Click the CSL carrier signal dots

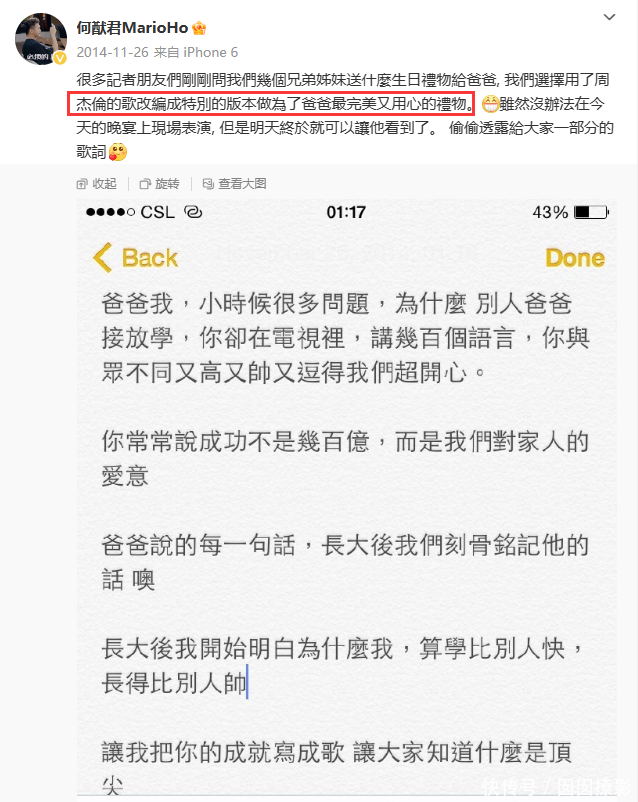coord(110,212)
